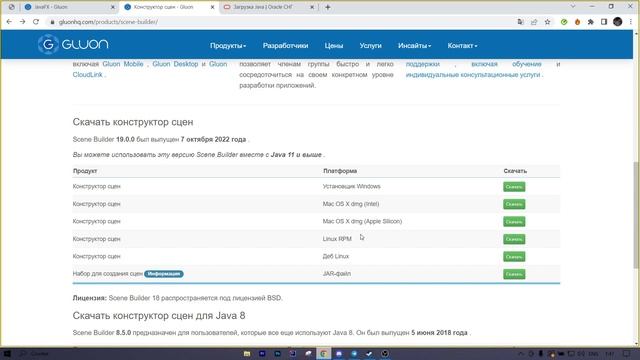Download the JAR-файл kit

pos(514,274)
